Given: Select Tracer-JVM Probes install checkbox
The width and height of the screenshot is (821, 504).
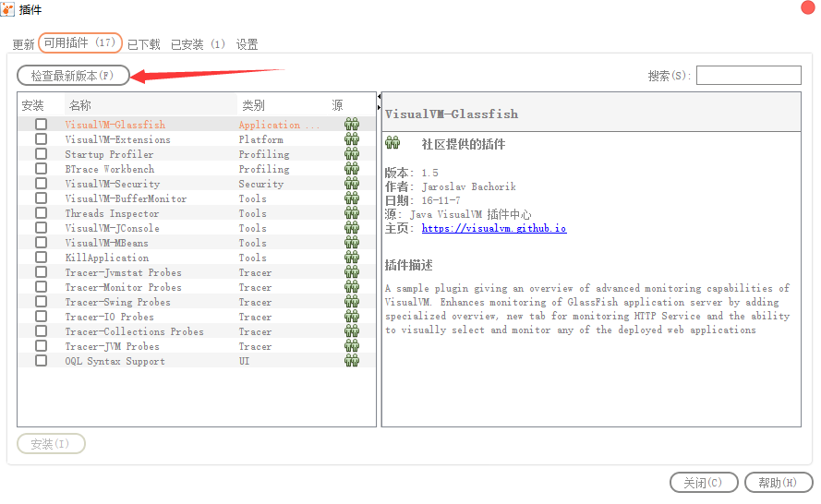Looking at the screenshot, I should pos(41,345).
